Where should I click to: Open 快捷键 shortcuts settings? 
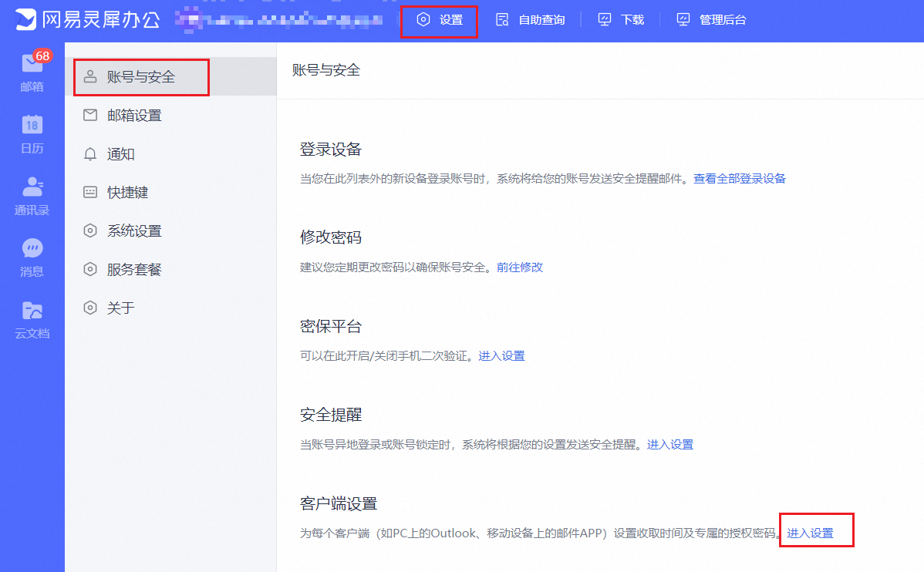pyautogui.click(x=127, y=193)
